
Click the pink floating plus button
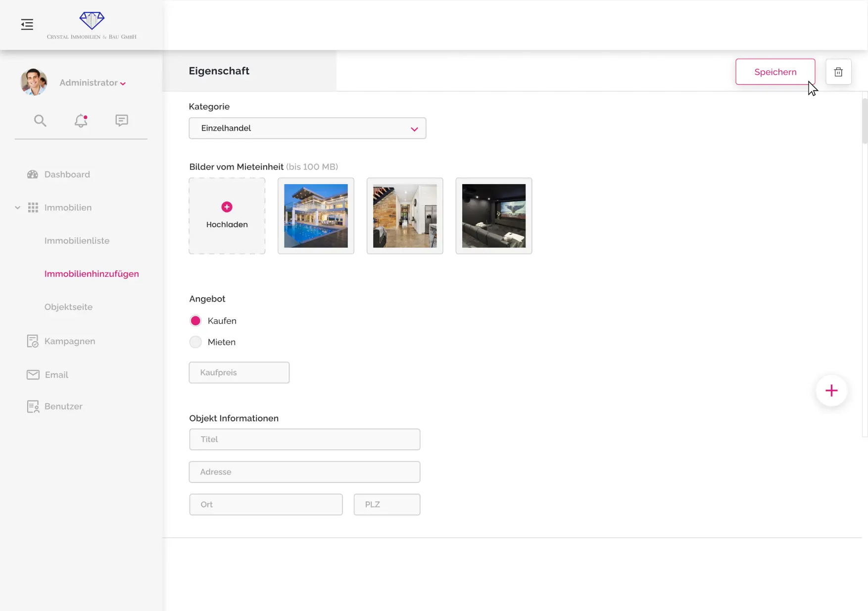click(831, 391)
